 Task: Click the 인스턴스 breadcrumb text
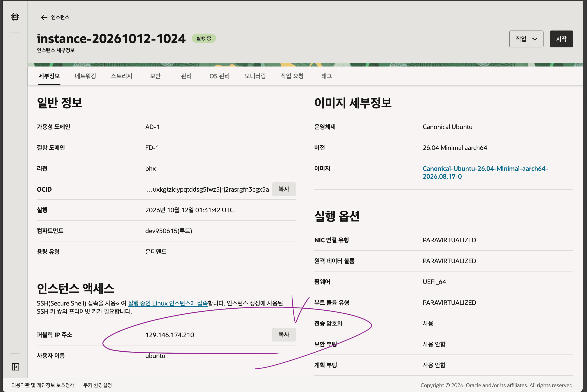tap(60, 17)
